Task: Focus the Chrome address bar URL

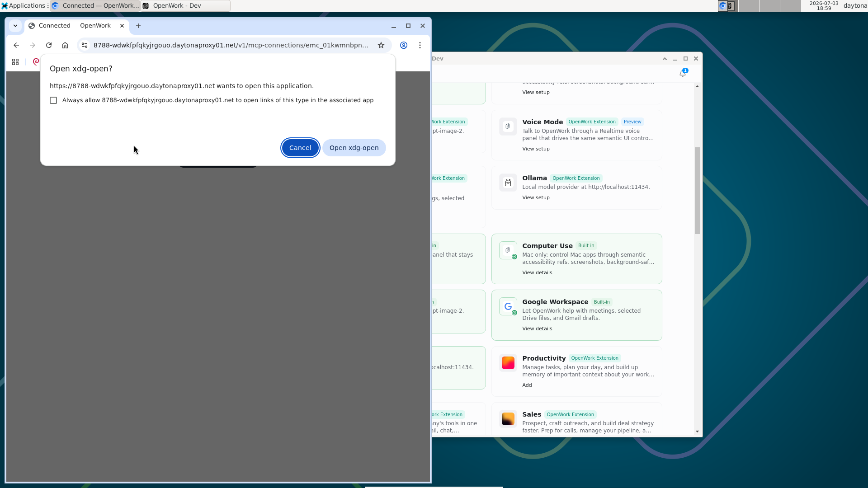Action: coord(231,45)
